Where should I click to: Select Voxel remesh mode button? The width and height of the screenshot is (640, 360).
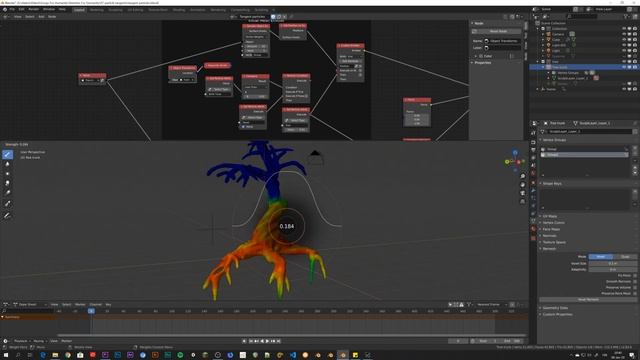tap(600, 257)
